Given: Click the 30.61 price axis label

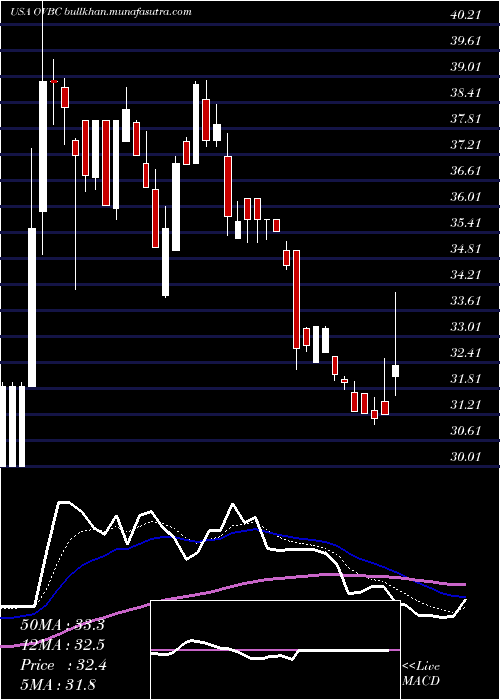Looking at the screenshot, I should 467,431.
